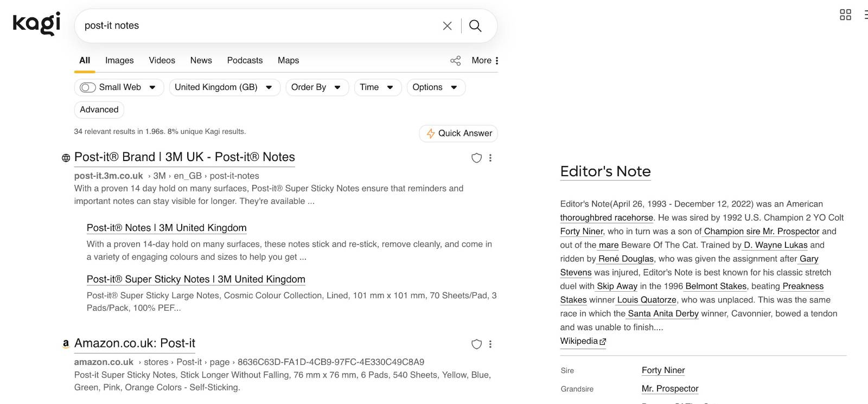The height and width of the screenshot is (404, 868).
Task: Toggle the Small Web switch
Action: click(x=87, y=87)
